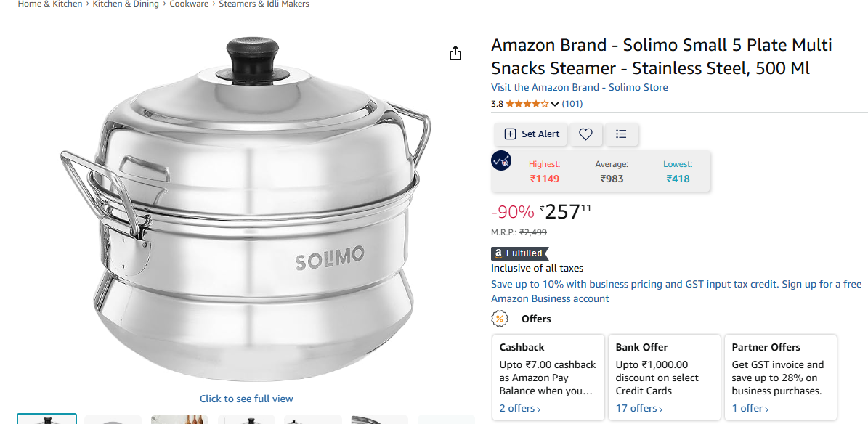Click to see full view link
Image resolution: width=868 pixels, height=424 pixels.
[x=246, y=399]
